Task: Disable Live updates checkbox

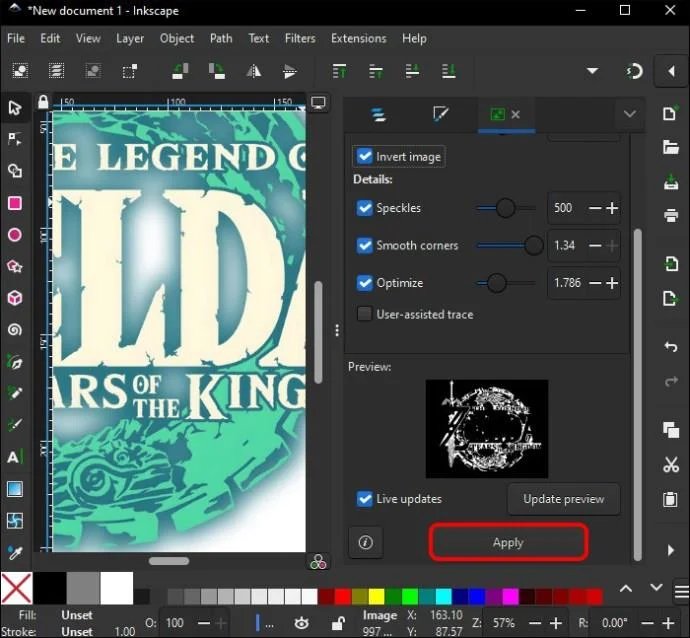Action: (x=364, y=499)
